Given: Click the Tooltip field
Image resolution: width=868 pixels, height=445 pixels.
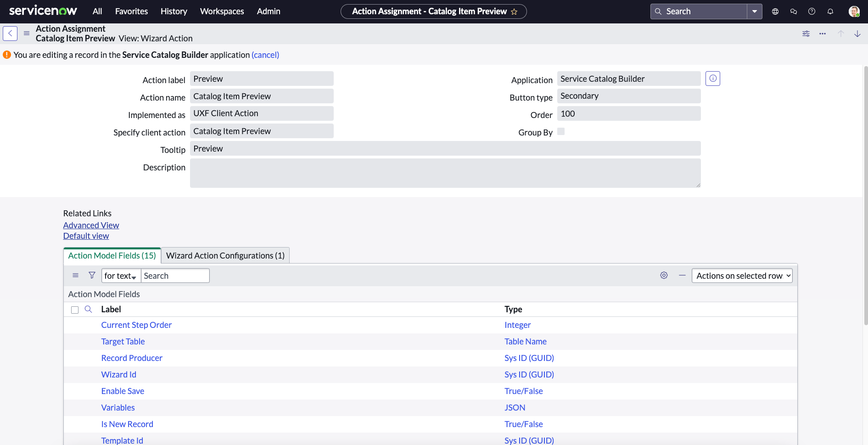Looking at the screenshot, I should point(445,149).
